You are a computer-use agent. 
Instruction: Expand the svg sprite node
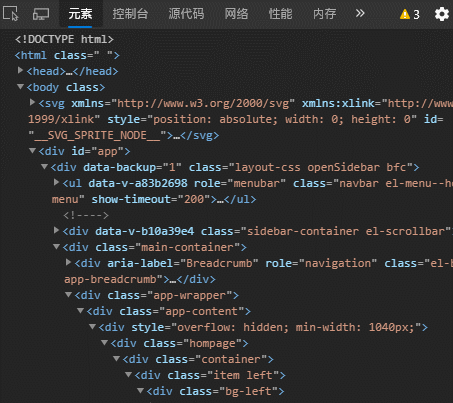pos(32,102)
